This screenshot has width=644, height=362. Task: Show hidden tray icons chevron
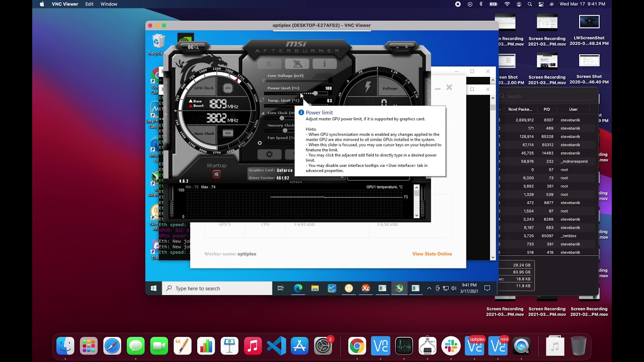tap(429, 288)
